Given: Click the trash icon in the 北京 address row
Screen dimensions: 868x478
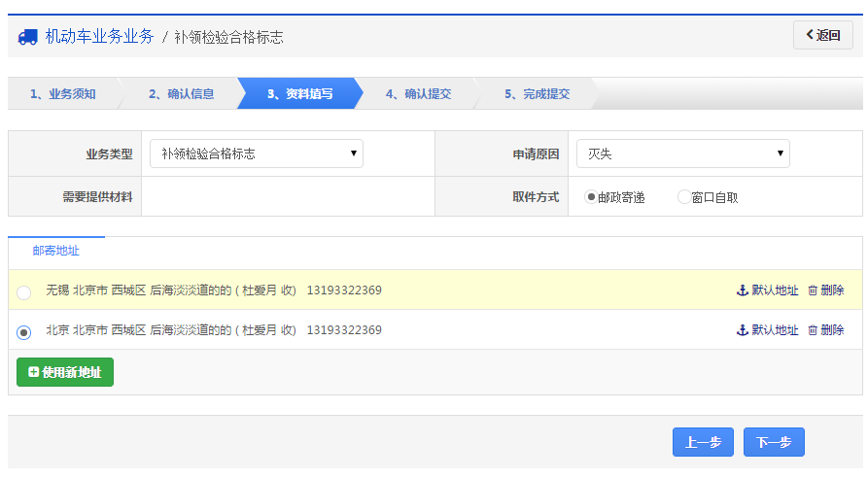Looking at the screenshot, I should (x=813, y=330).
